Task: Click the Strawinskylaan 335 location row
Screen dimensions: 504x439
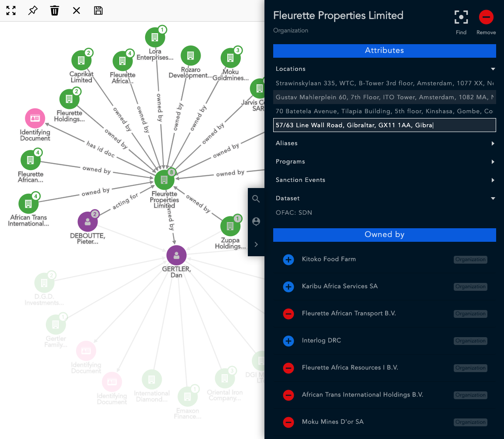Action: point(384,83)
